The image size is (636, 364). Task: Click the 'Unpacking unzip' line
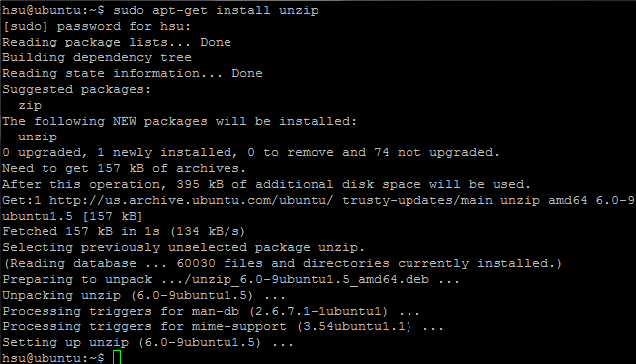143,295
